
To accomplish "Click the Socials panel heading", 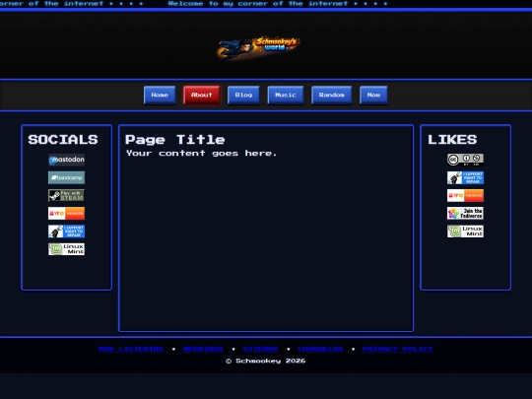I will point(63,140).
